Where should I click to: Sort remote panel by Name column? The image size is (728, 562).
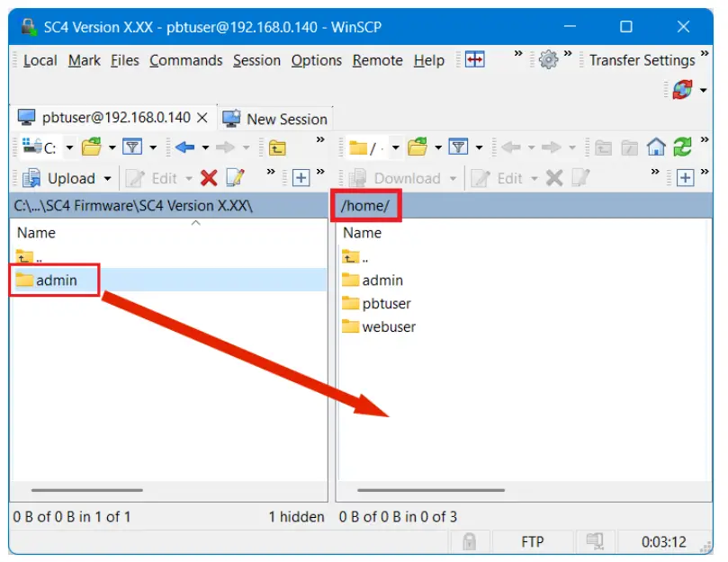(362, 233)
